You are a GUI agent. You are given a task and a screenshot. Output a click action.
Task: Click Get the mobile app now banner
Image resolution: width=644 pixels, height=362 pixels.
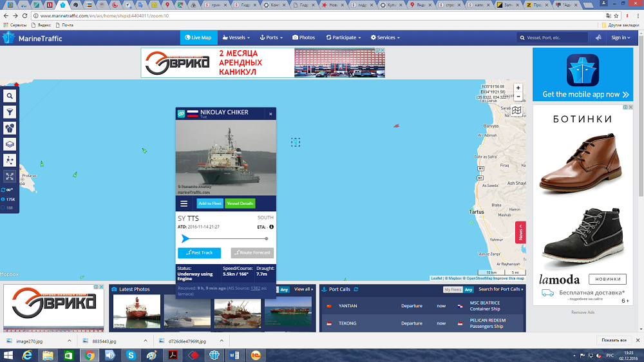583,74
